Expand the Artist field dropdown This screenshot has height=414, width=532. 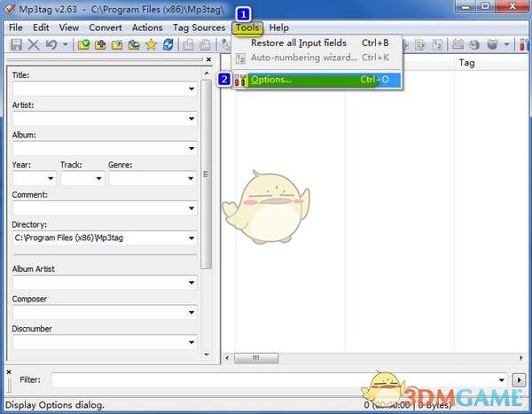[192, 119]
